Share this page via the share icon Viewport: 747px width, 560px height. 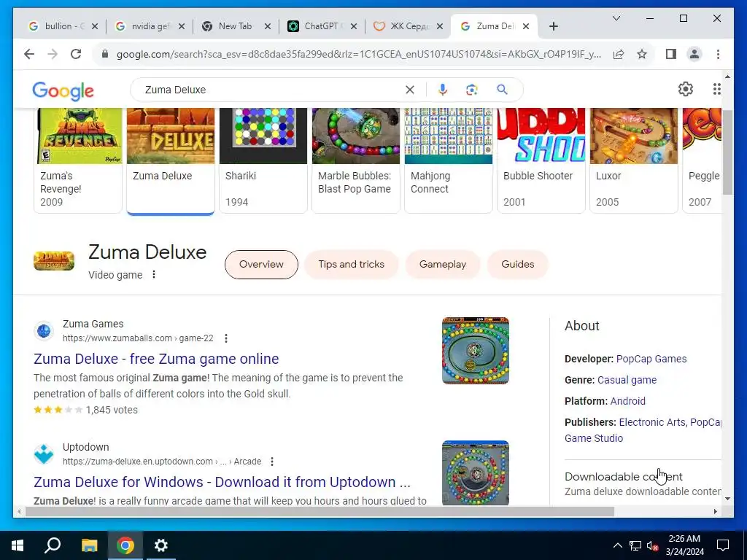coord(619,54)
